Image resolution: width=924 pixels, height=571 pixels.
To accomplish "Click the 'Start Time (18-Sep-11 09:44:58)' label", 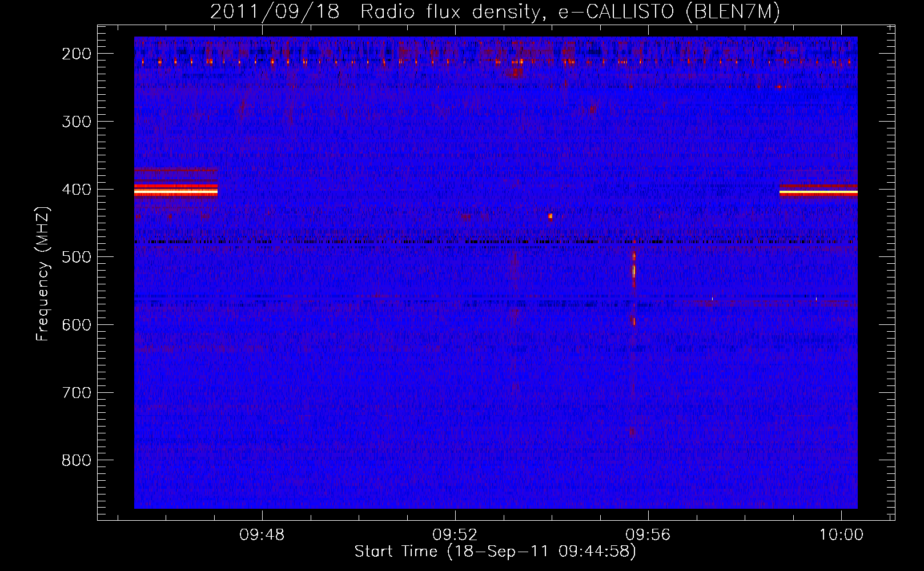I will 495,551.
